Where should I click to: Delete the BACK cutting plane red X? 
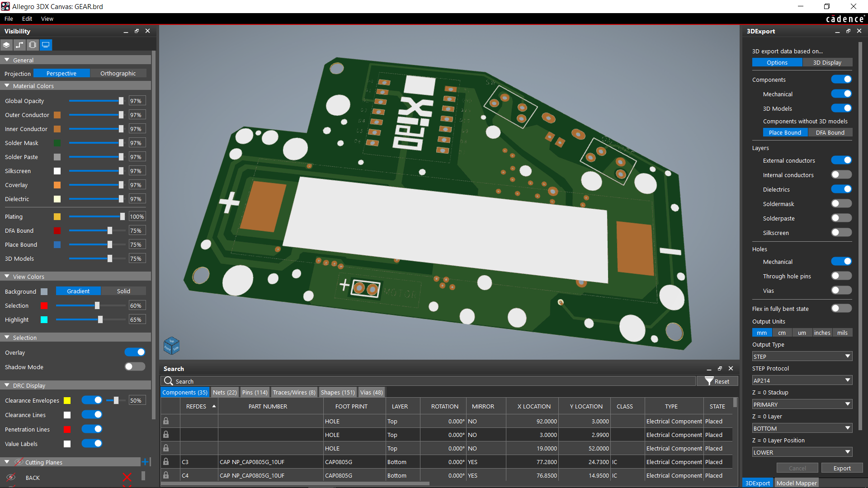tap(127, 477)
